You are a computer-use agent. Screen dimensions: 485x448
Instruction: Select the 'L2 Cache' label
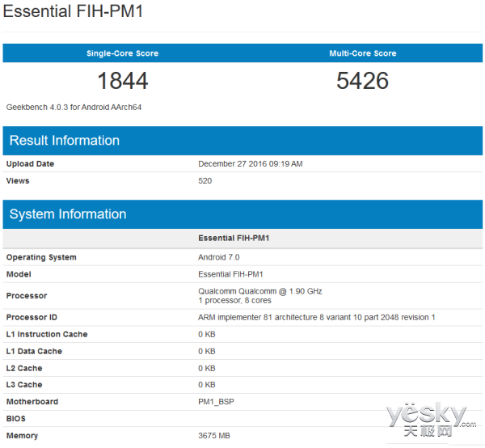point(24,368)
